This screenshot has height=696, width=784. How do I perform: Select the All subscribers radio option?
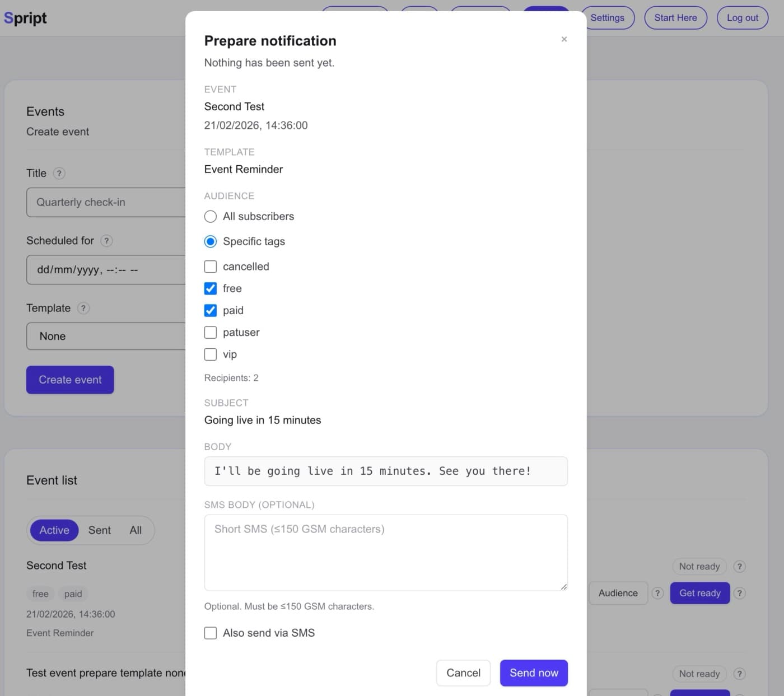(x=211, y=217)
